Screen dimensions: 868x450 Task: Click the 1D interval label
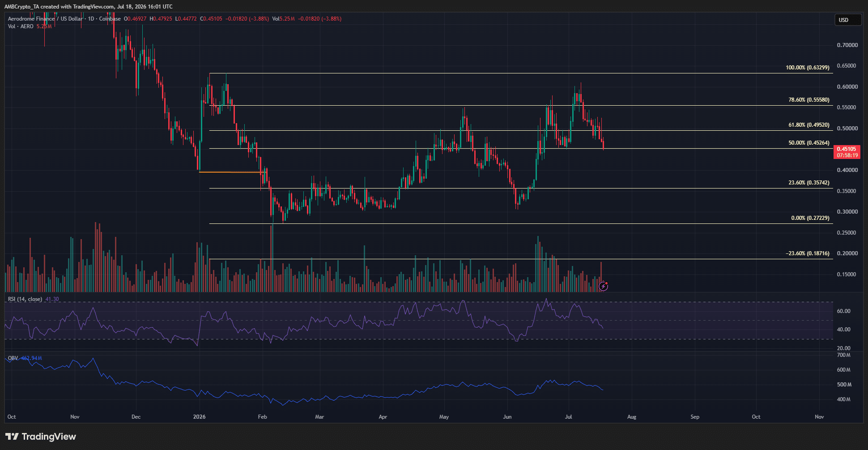click(91, 19)
